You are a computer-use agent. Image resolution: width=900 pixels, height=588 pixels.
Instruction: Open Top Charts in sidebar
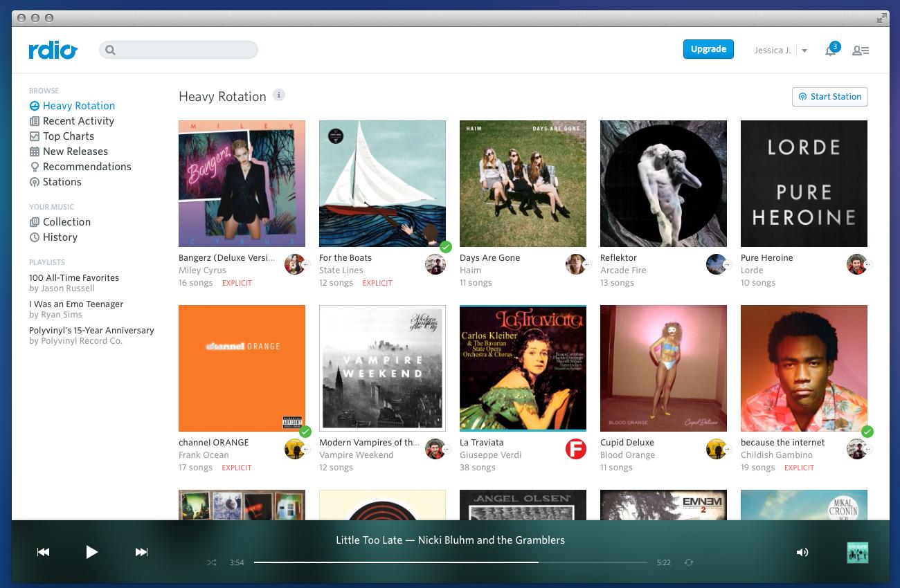(x=62, y=136)
